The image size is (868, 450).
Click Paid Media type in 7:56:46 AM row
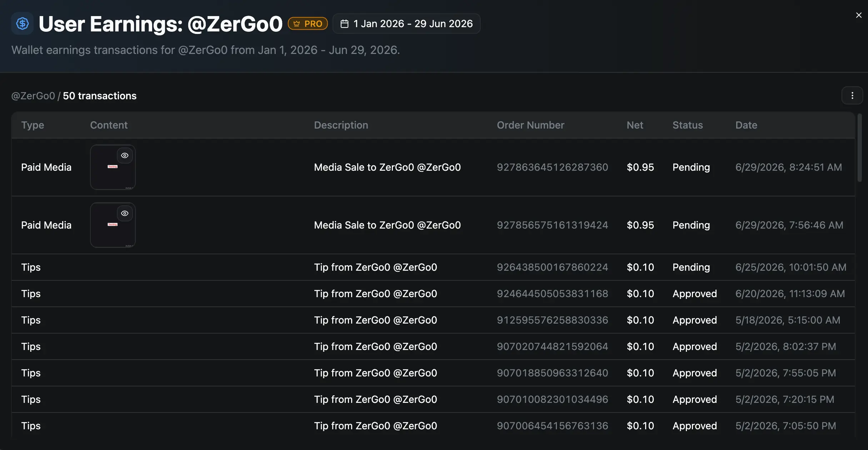pos(46,225)
